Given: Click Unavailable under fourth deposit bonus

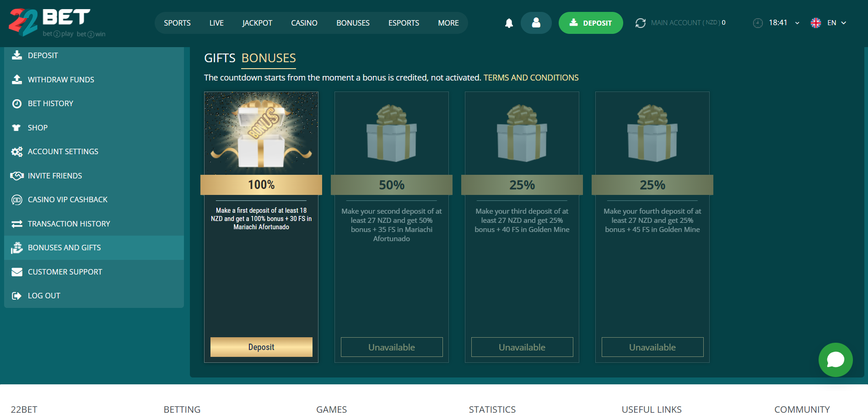Looking at the screenshot, I should click(652, 347).
